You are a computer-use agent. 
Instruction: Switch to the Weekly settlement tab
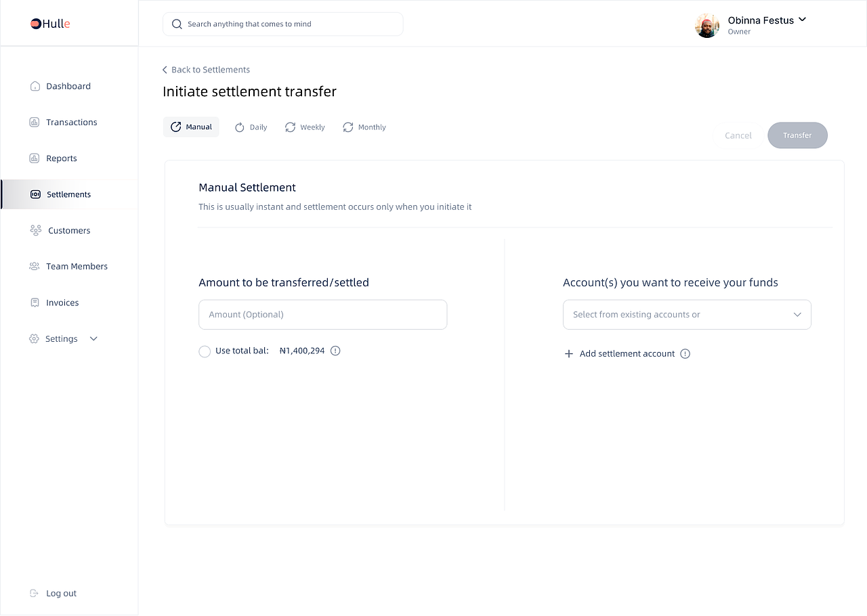point(305,127)
